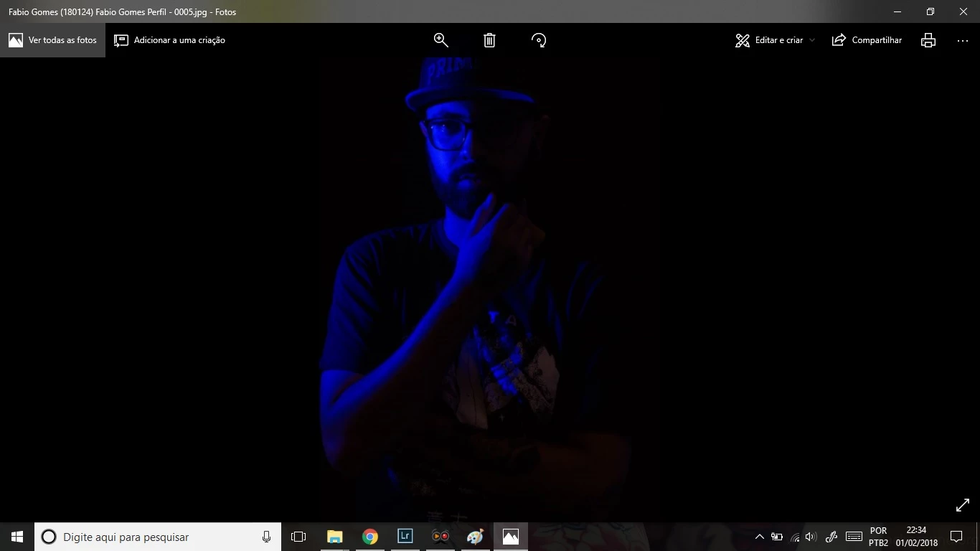
Task: Close the Fotos window
Action: pos(963,11)
